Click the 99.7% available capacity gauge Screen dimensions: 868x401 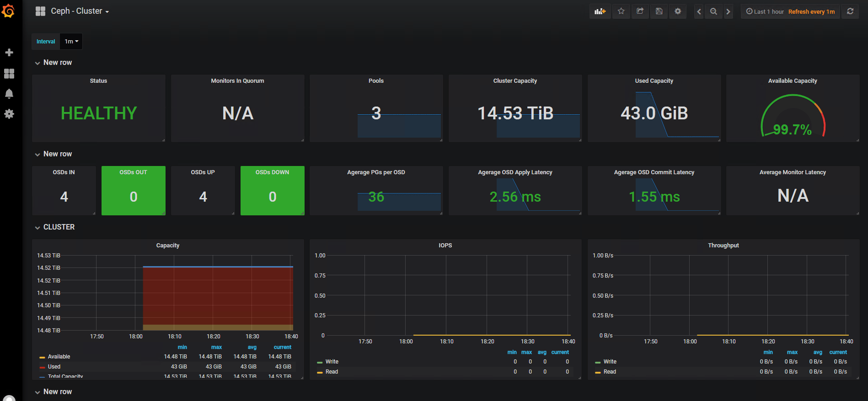(x=793, y=117)
